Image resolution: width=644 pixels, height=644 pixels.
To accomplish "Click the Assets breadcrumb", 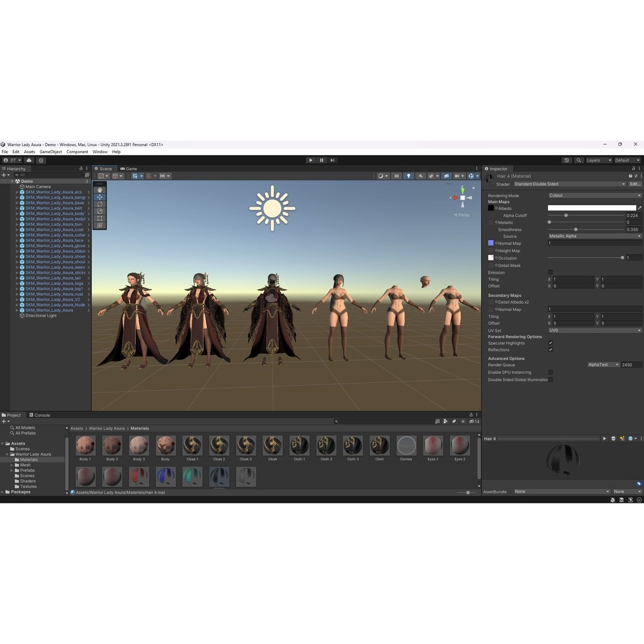I will tap(76, 428).
